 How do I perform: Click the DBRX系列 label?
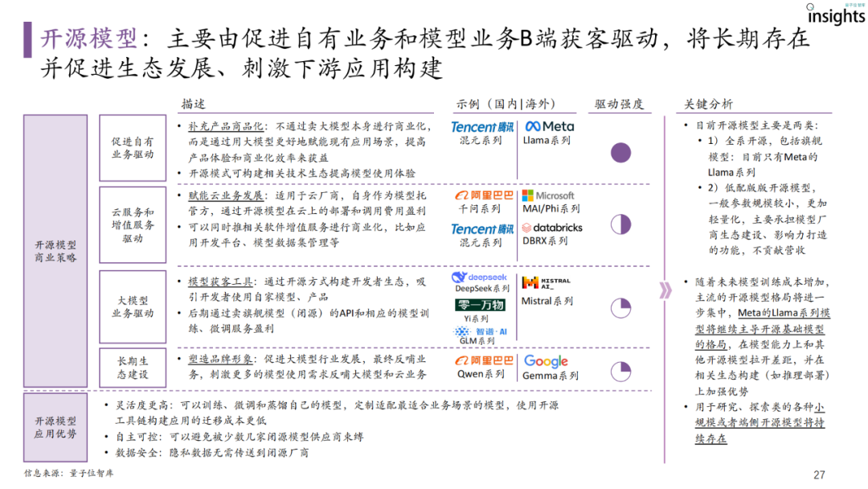(545, 241)
